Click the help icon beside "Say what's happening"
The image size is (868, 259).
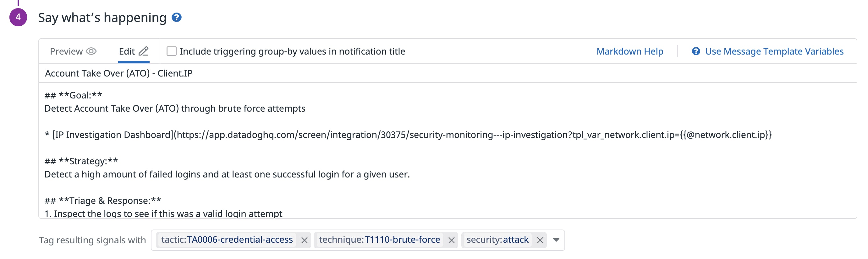pos(176,17)
